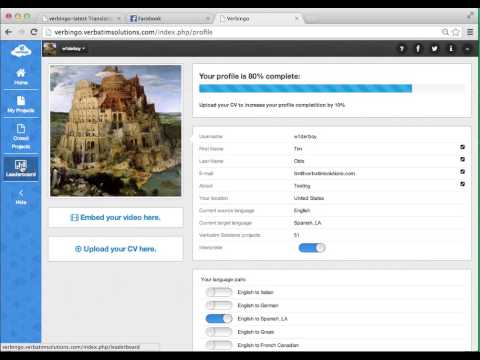Toggle the switch in profile details panel
This screenshot has width=480, height=360.
click(312, 248)
